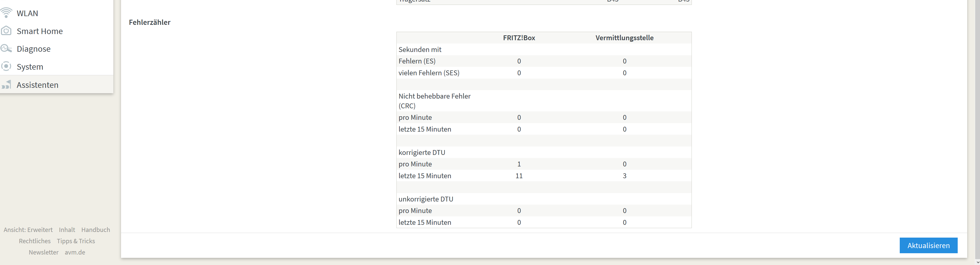Select the 'Sekunden mit' row label
The width and height of the screenshot is (980, 265).
click(420, 49)
